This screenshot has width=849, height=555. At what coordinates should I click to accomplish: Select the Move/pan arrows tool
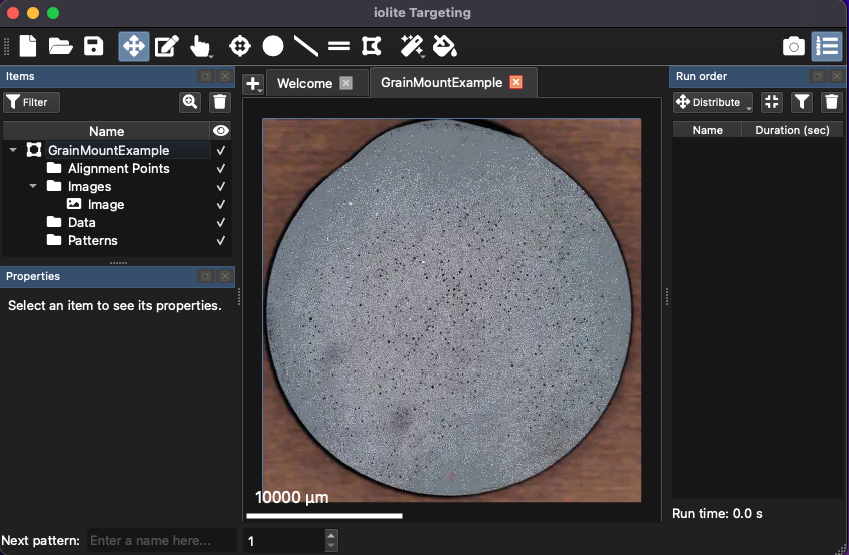(x=134, y=46)
